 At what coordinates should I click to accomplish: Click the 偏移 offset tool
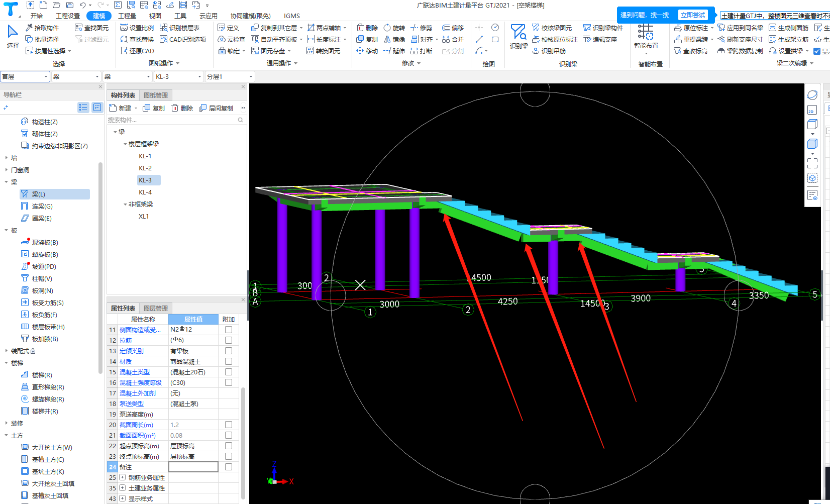tap(453, 28)
